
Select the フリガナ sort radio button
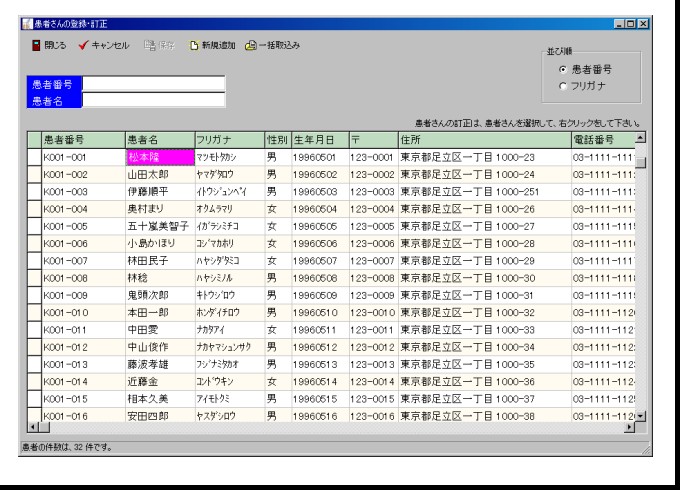(563, 86)
